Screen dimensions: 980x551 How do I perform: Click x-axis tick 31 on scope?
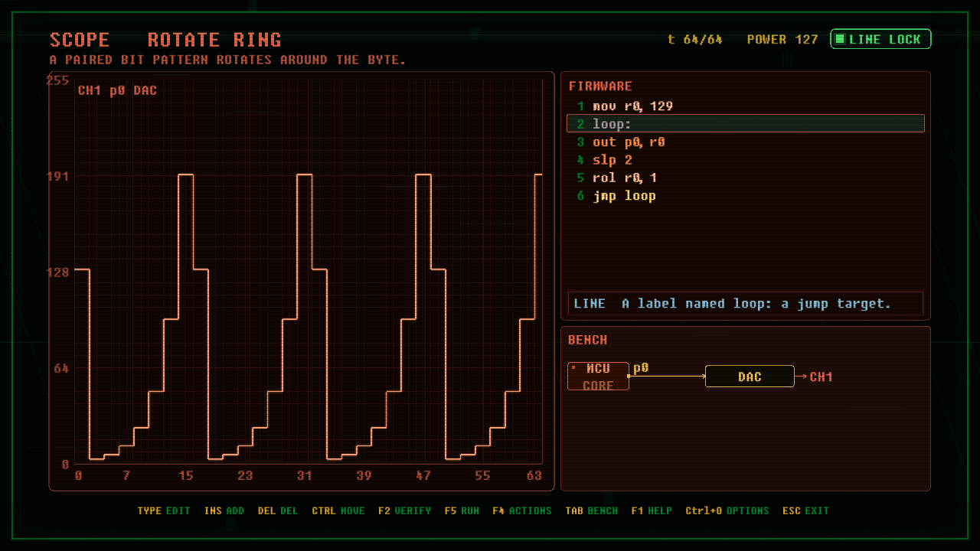(305, 475)
